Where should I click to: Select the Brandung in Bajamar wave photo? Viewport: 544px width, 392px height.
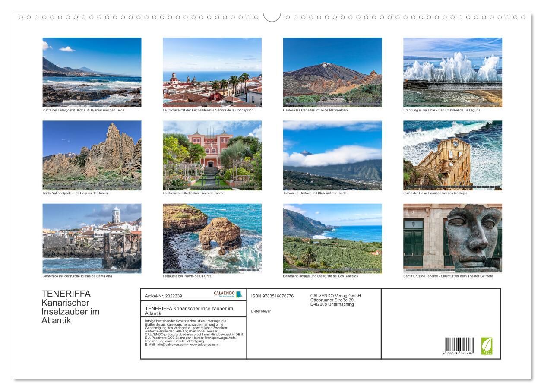(452, 72)
